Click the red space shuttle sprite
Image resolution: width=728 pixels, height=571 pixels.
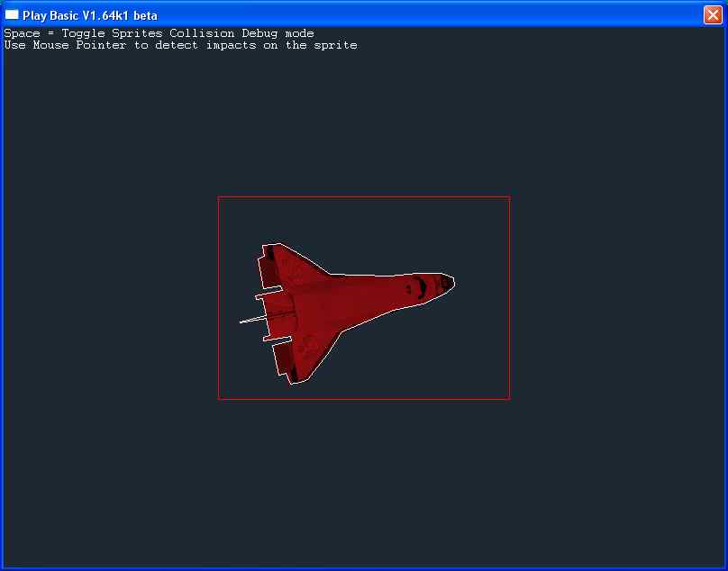[347, 313]
